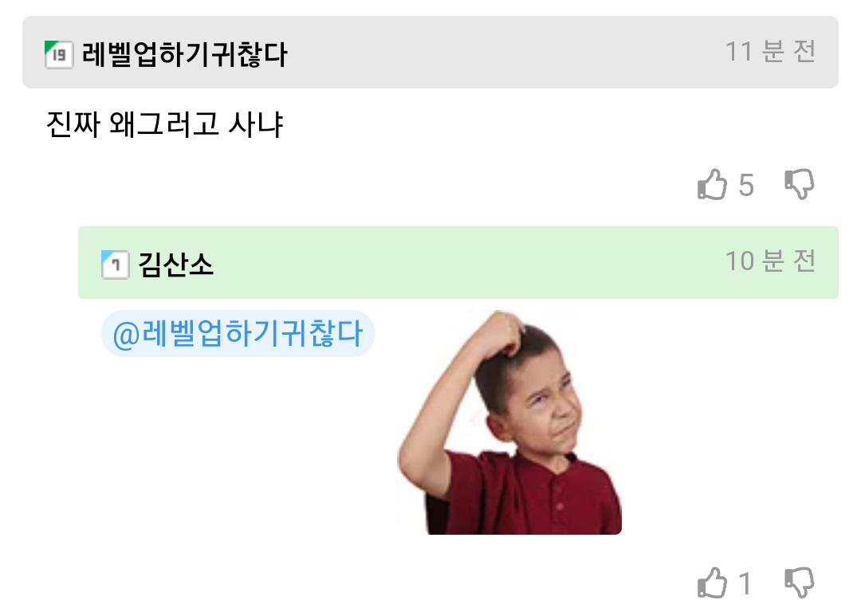
Task: Open the boy scratching head sticker image
Action: click(509, 422)
